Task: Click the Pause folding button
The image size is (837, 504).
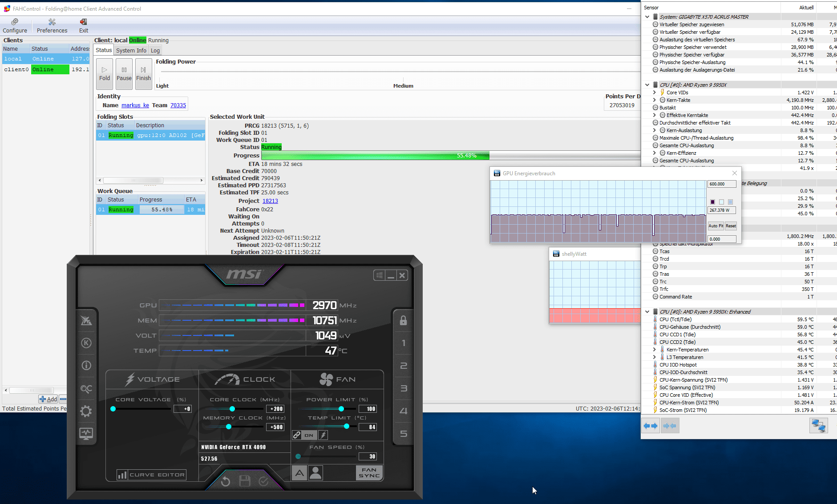Action: coord(124,73)
